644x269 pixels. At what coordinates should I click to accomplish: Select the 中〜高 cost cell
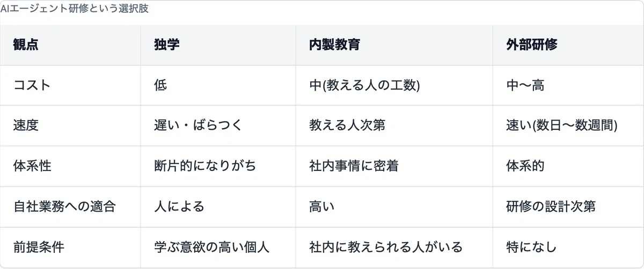(525, 85)
